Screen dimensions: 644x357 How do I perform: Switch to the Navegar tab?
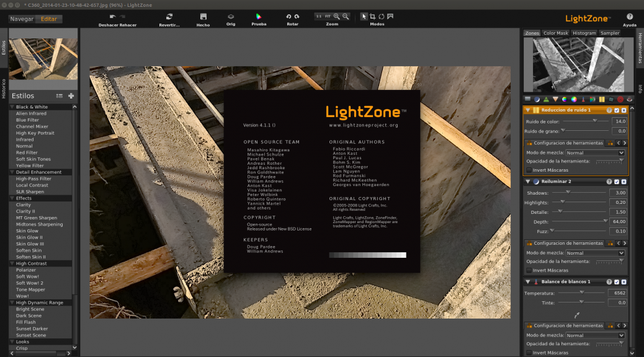(22, 19)
